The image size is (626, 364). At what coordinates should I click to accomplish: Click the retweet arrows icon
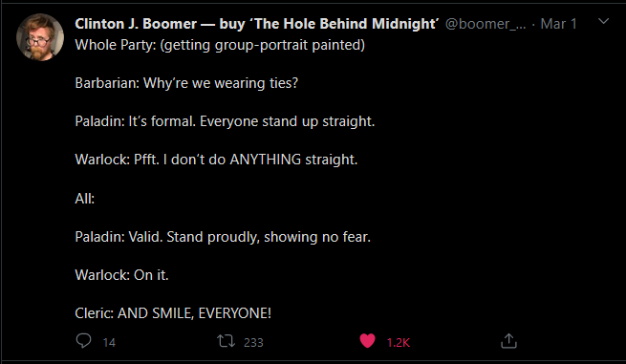[x=226, y=341]
